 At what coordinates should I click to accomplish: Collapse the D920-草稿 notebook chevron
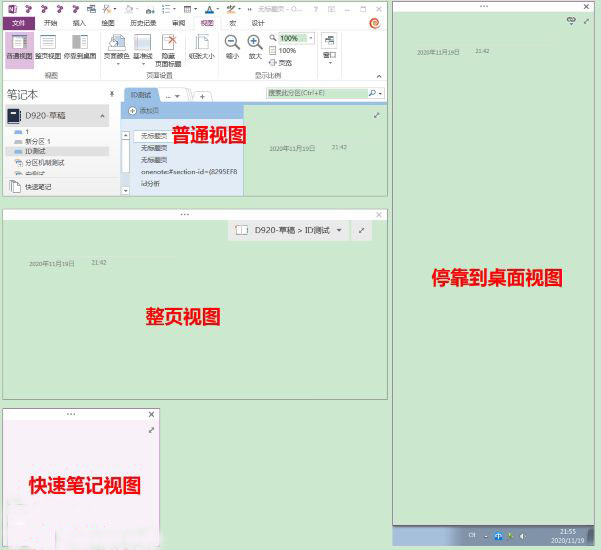point(102,116)
